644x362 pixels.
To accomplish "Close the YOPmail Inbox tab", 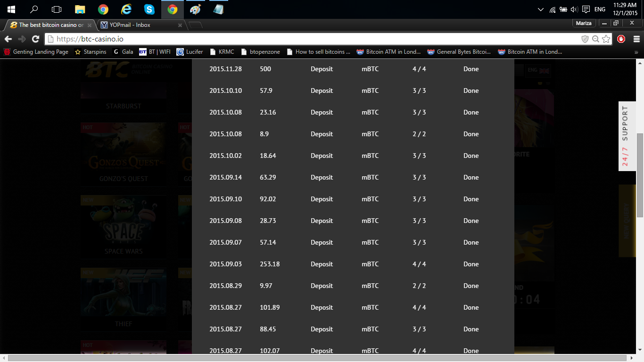I will coord(180,25).
